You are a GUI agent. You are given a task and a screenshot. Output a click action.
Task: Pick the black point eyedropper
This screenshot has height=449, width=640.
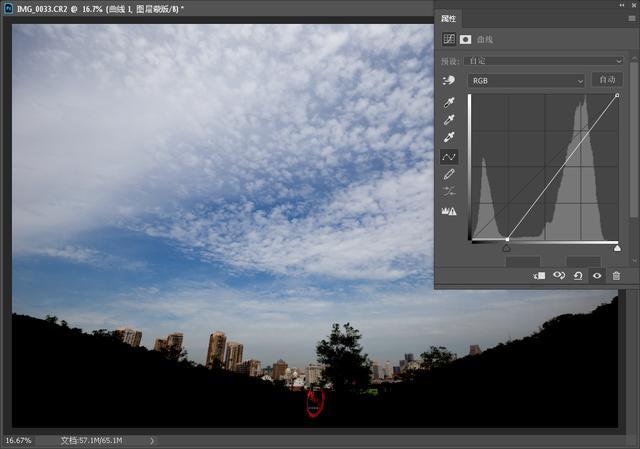pyautogui.click(x=449, y=103)
